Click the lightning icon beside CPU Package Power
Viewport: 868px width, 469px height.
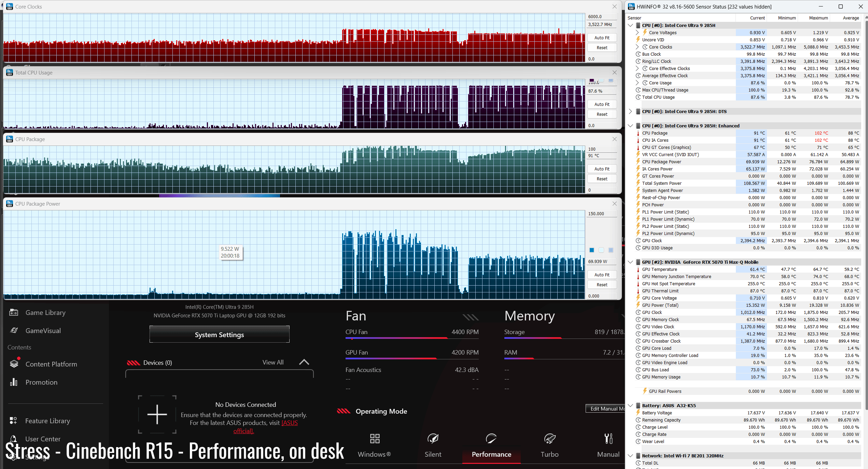(638, 162)
